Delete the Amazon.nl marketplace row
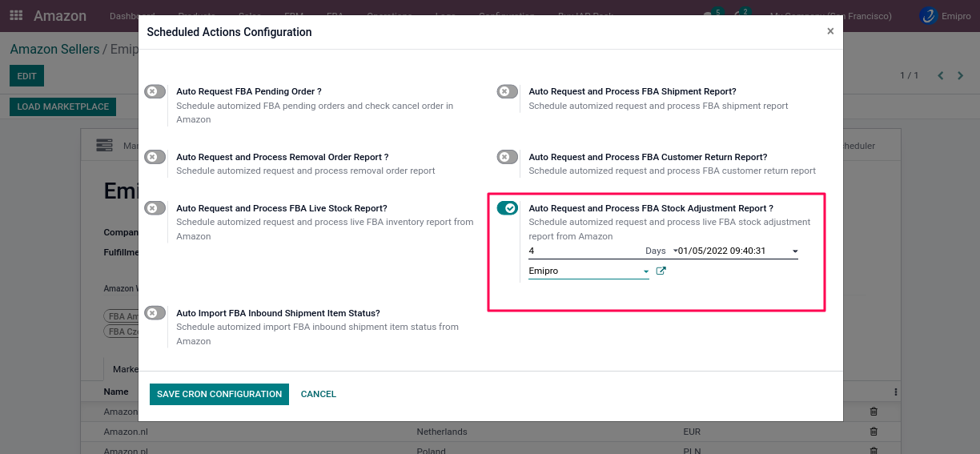The height and width of the screenshot is (454, 980). coord(874,432)
